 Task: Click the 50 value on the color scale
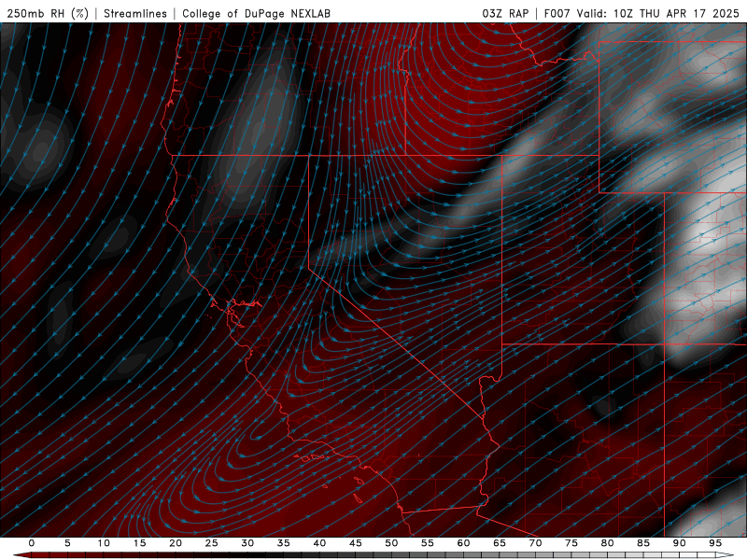click(391, 543)
